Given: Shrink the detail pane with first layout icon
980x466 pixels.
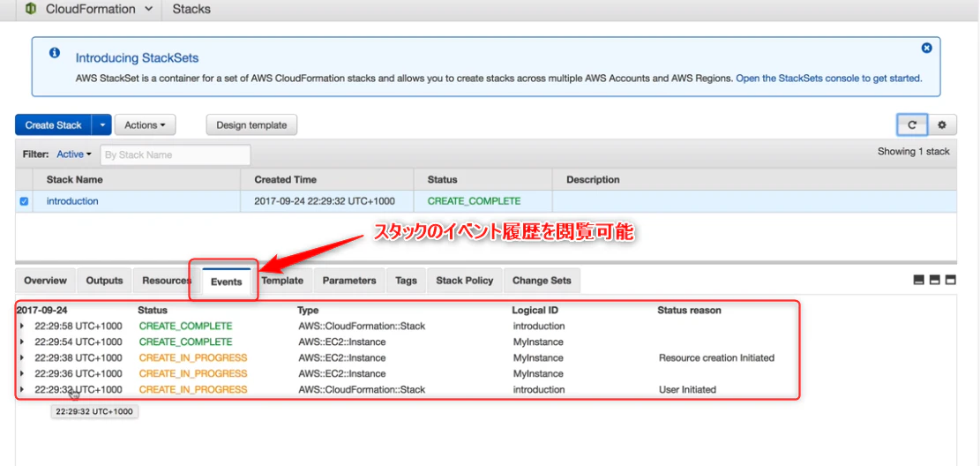Looking at the screenshot, I should point(919,281).
